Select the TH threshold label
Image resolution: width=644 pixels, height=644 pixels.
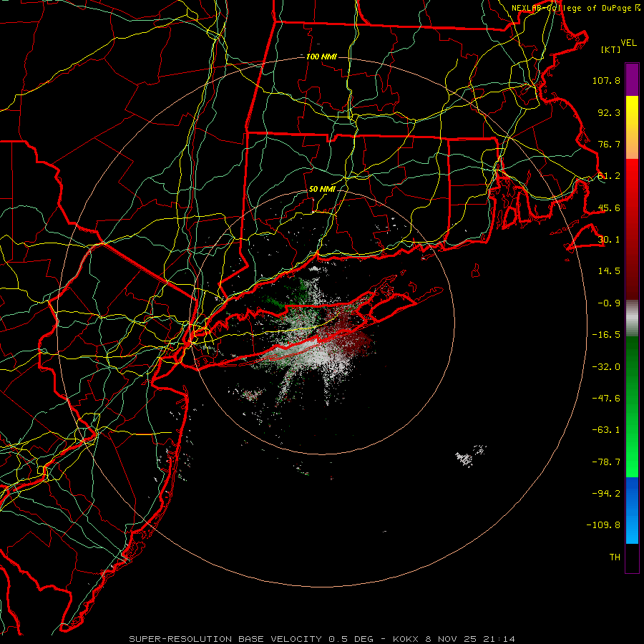pyautogui.click(x=615, y=557)
